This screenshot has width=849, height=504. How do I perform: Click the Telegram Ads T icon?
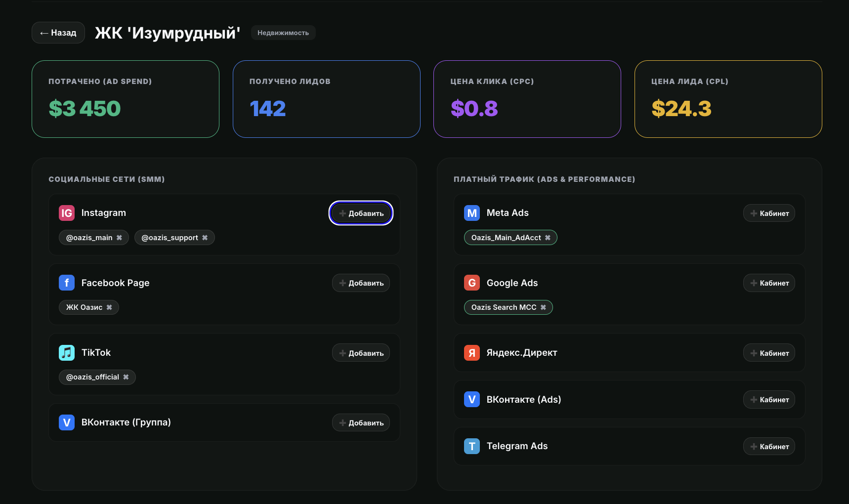point(472,446)
